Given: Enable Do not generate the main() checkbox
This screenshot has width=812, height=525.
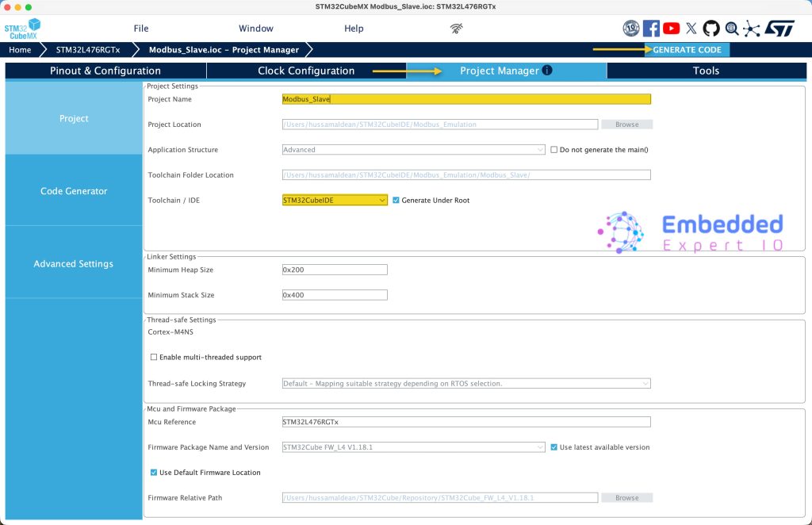Looking at the screenshot, I should (x=554, y=150).
